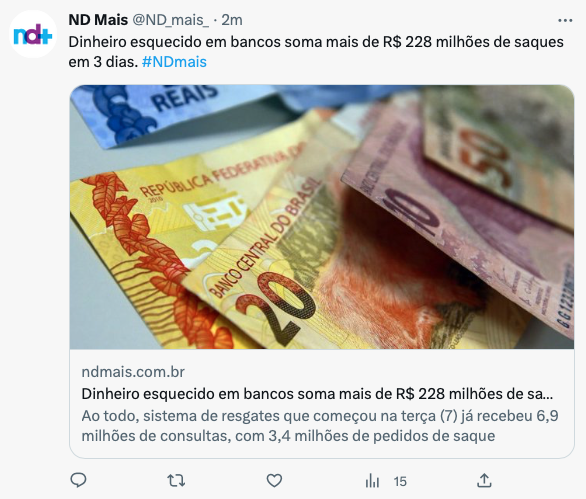Image resolution: width=586 pixels, height=499 pixels.
Task: Like the tweet with the heart icon
Action: [x=274, y=481]
